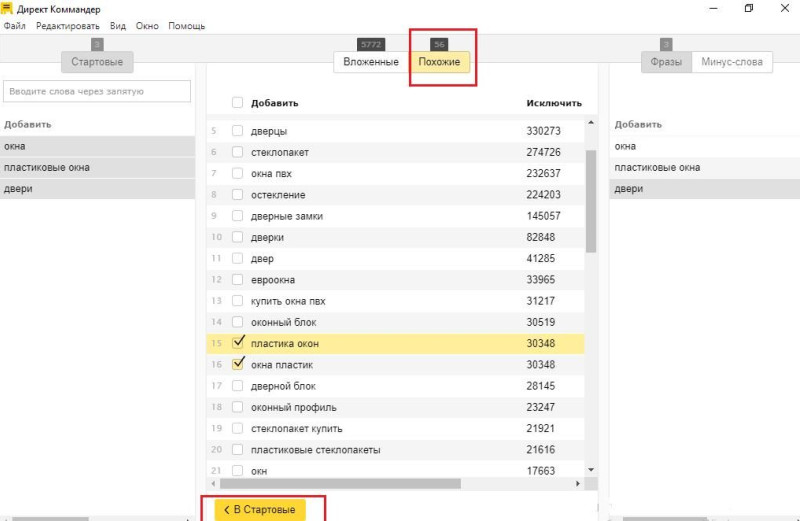Click the value 330273 for дверцы
Screen dimensions: 800x521
[543, 131]
